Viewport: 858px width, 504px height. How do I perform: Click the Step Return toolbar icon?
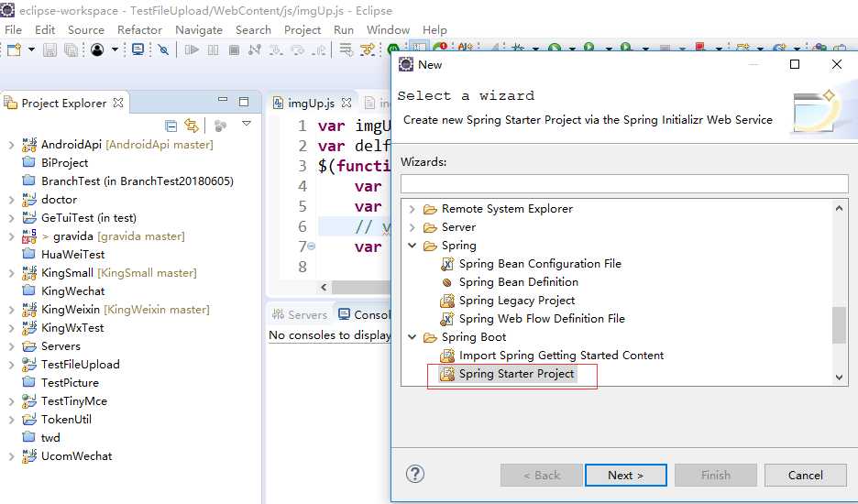point(318,49)
